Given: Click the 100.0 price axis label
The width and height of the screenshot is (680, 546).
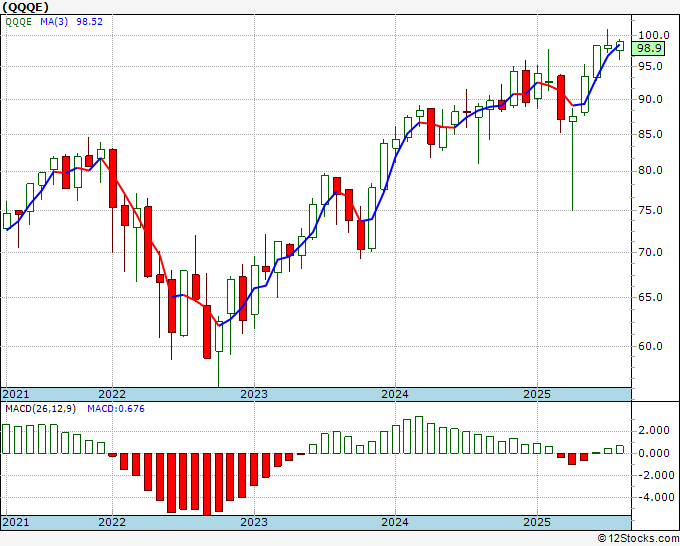Looking at the screenshot, I should click(653, 35).
